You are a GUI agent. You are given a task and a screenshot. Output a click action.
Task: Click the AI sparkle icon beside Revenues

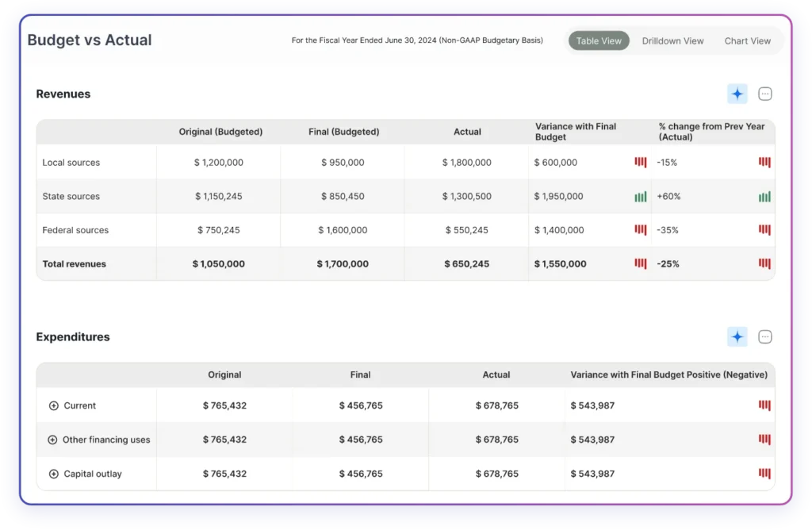pyautogui.click(x=737, y=94)
